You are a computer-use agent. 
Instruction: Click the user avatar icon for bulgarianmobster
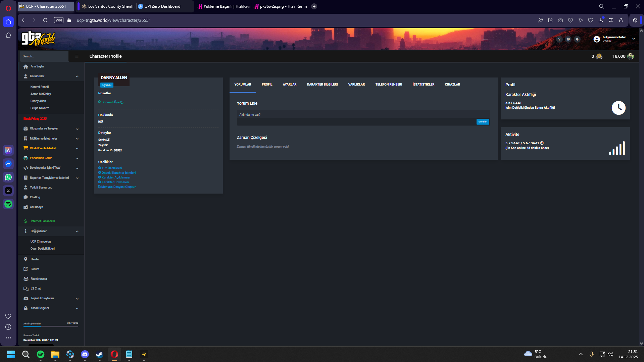[597, 39]
